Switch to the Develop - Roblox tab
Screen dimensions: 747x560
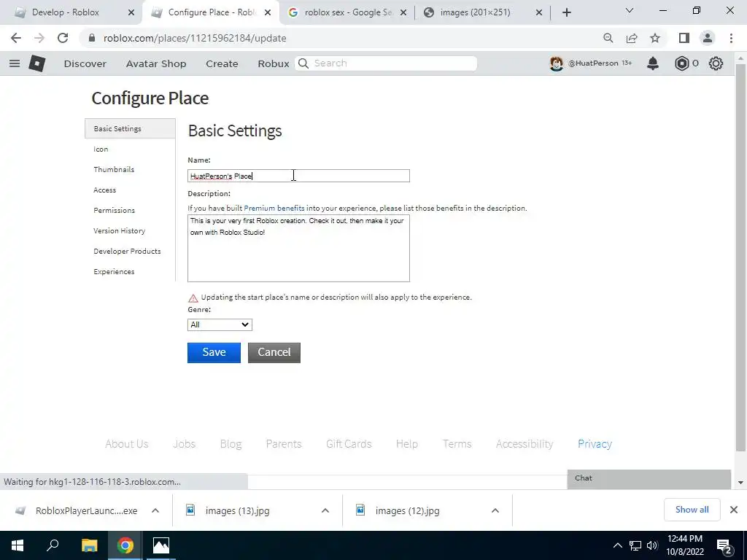[x=66, y=13]
